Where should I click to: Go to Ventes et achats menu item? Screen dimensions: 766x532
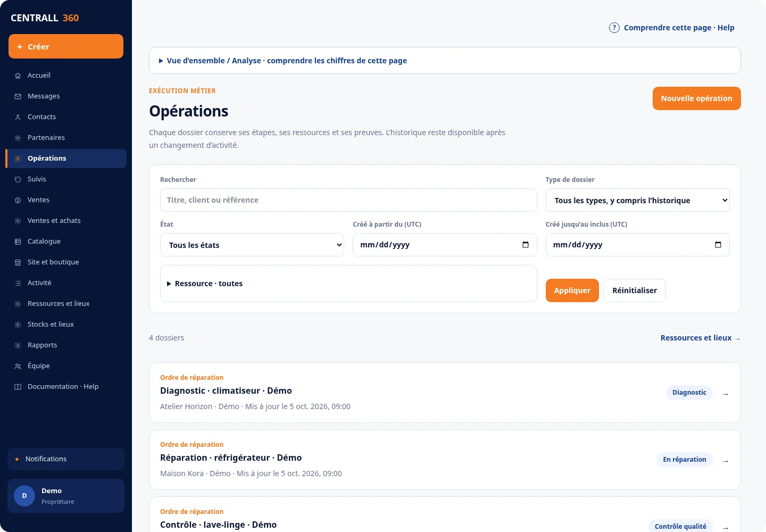coord(66,221)
